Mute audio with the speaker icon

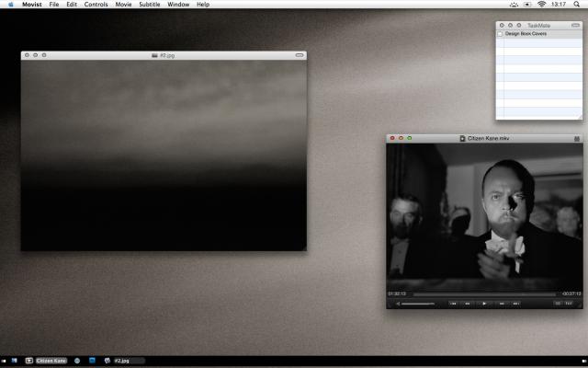(x=398, y=303)
